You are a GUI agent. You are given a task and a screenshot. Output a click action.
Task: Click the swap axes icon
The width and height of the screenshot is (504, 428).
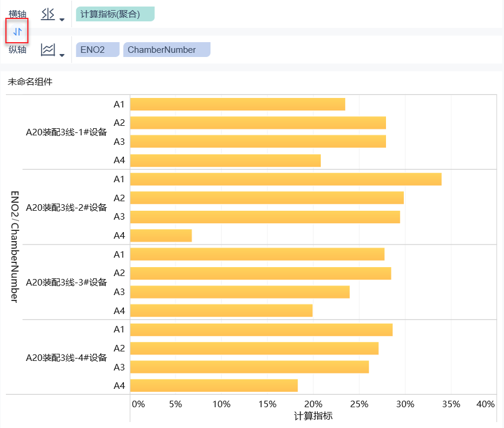(17, 31)
